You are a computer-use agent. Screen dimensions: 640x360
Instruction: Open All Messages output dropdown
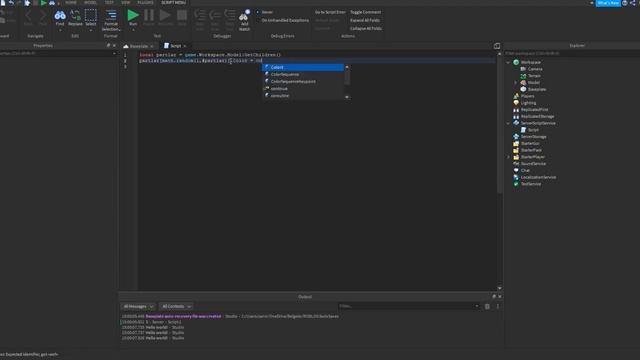pyautogui.click(x=138, y=307)
